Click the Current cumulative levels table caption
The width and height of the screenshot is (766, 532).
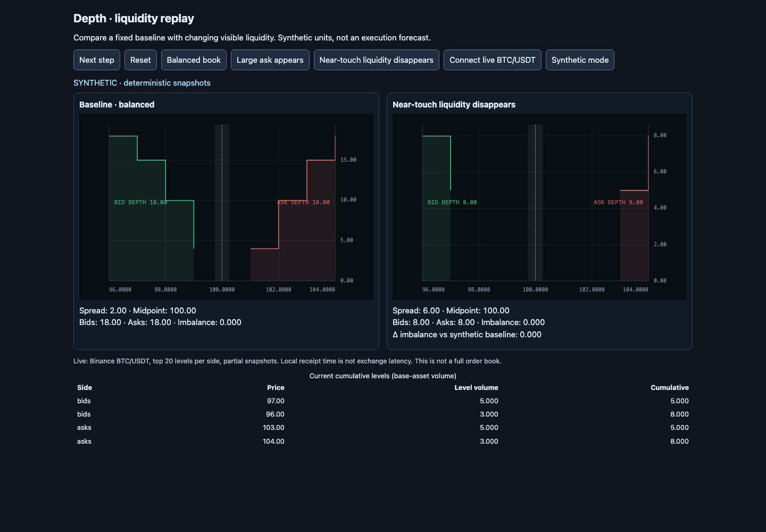click(x=383, y=376)
